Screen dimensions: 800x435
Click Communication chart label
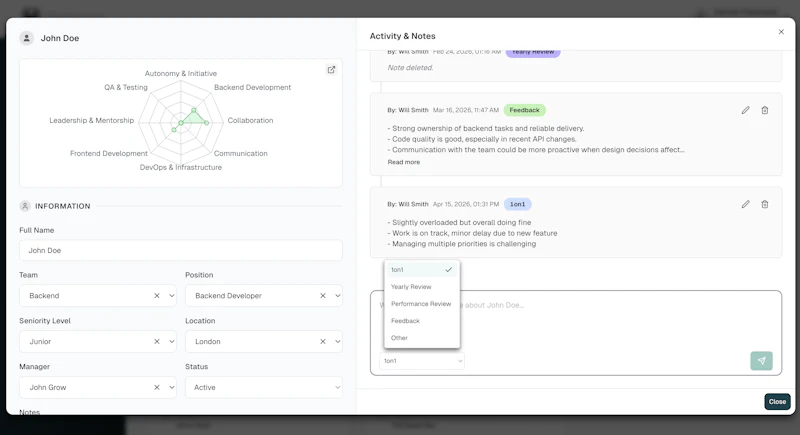coord(240,153)
